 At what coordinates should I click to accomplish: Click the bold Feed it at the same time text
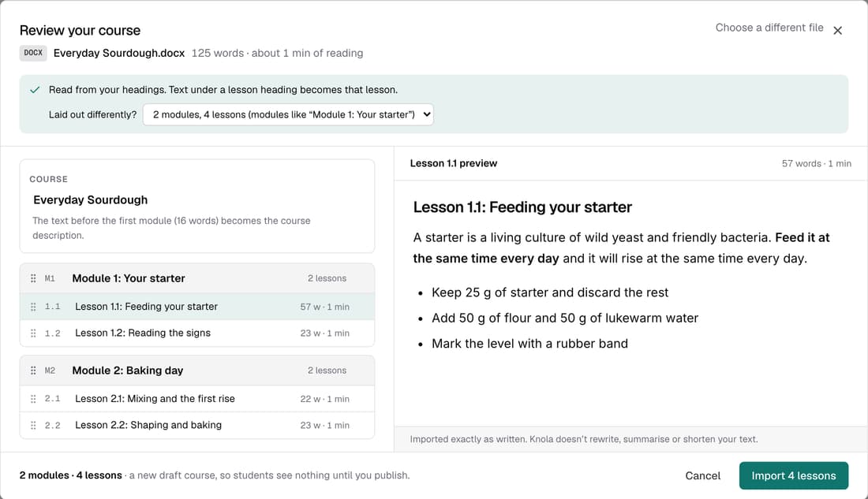click(621, 248)
